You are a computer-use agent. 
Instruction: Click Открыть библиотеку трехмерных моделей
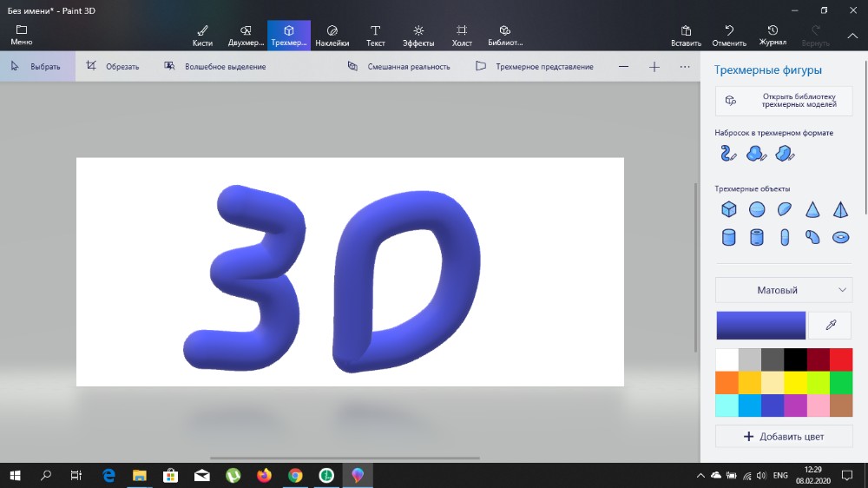tap(784, 101)
